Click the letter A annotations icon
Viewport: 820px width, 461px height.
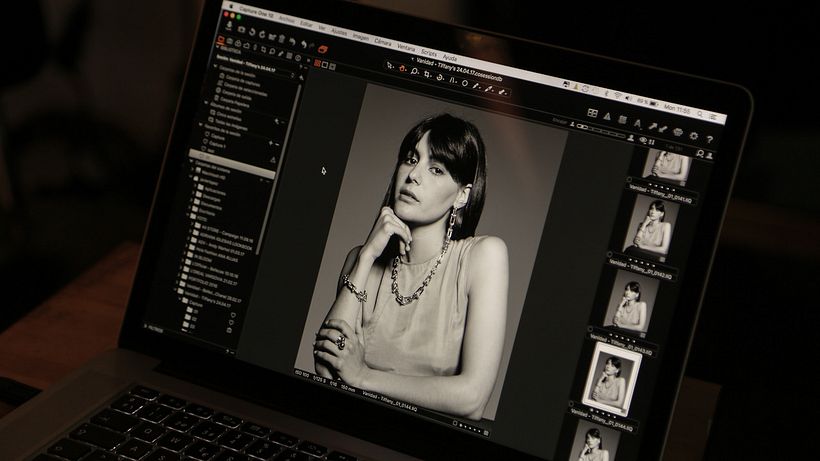[x=637, y=123]
